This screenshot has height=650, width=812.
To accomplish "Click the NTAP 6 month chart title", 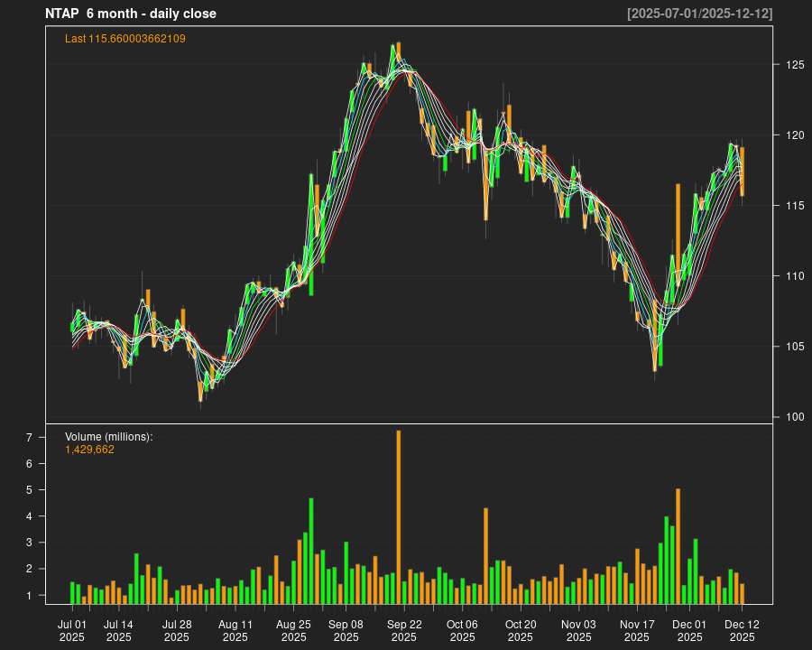I will click(x=131, y=14).
